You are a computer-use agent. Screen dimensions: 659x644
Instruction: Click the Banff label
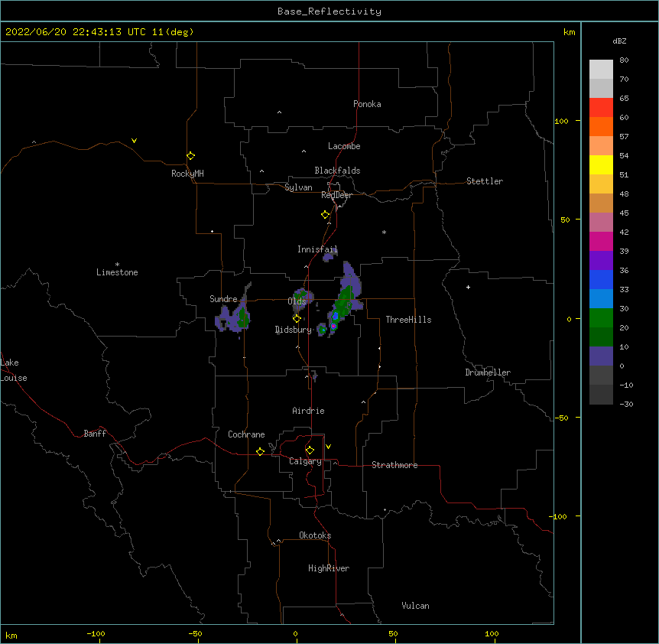[x=95, y=434]
